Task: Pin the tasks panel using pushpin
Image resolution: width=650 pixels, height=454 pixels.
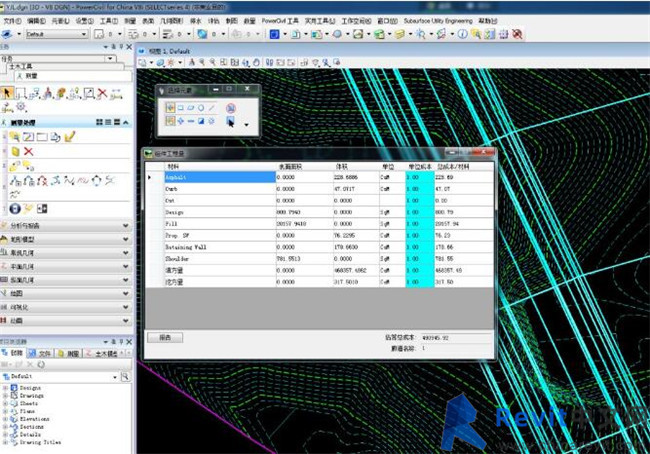Action: (x=121, y=46)
